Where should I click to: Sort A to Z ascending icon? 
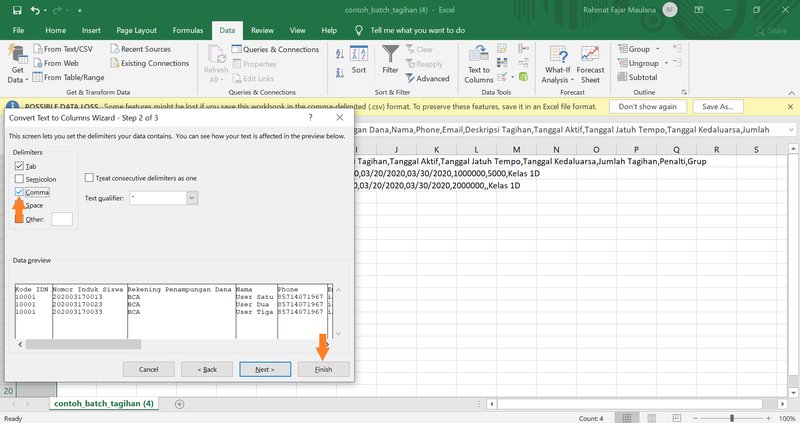pyautogui.click(x=340, y=54)
